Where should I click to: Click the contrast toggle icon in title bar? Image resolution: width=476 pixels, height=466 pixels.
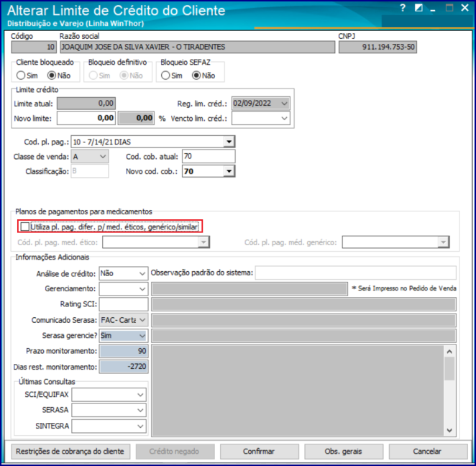tap(418, 8)
